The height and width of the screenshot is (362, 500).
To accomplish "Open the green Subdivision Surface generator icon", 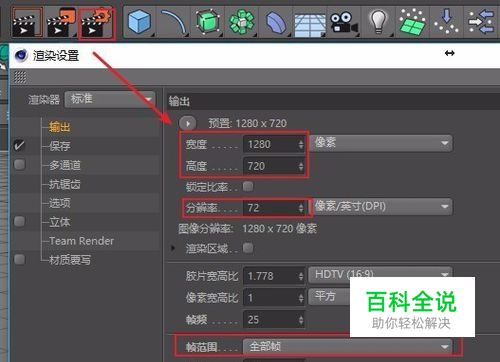I will pos(208,22).
